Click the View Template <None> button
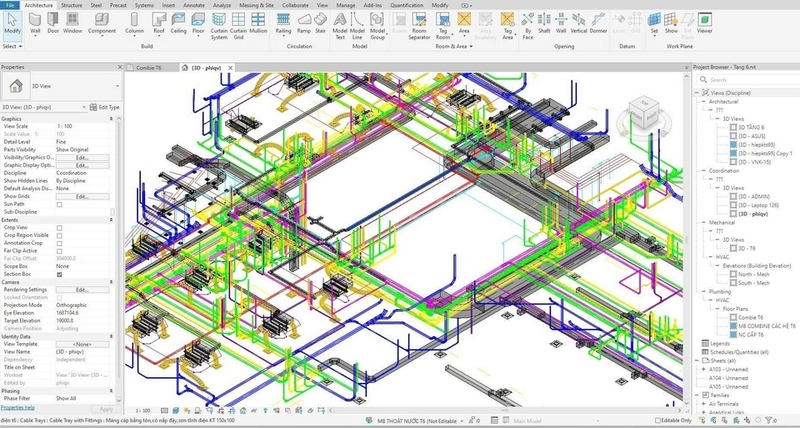This screenshot has width=800, height=428. (x=82, y=344)
